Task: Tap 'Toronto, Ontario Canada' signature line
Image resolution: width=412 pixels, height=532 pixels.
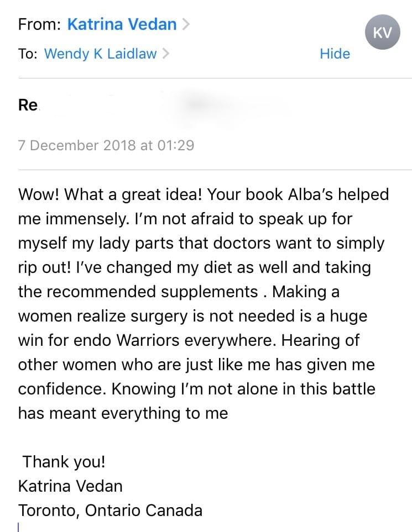Action: click(110, 510)
